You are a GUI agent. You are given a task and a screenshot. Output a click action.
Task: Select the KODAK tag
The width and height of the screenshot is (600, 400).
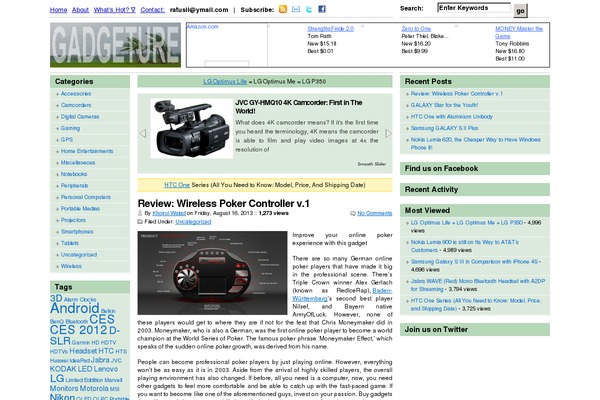(x=63, y=369)
